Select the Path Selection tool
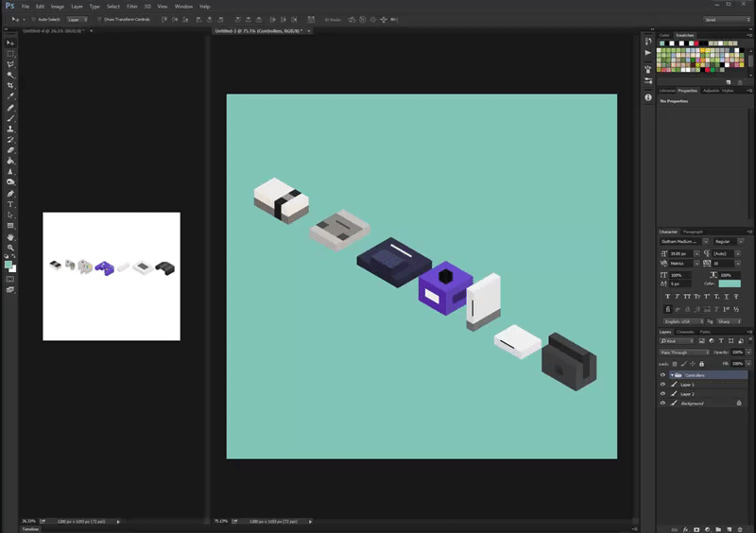 click(x=10, y=215)
